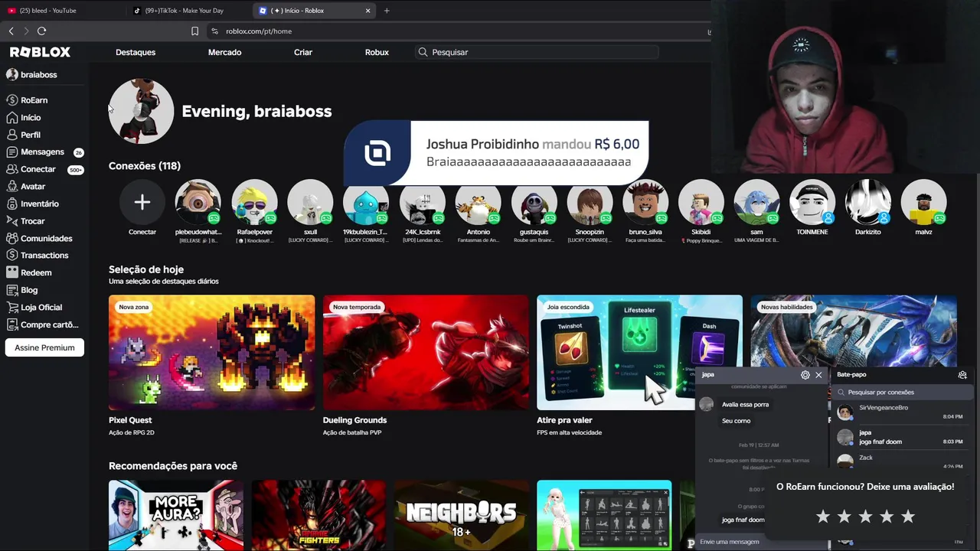The image size is (980, 551).
Task: Open Transactions in the sidebar
Action: click(44, 256)
